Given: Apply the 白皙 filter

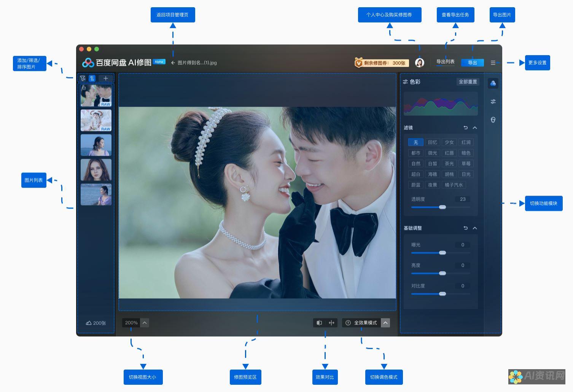Looking at the screenshot, I should coord(433,164).
